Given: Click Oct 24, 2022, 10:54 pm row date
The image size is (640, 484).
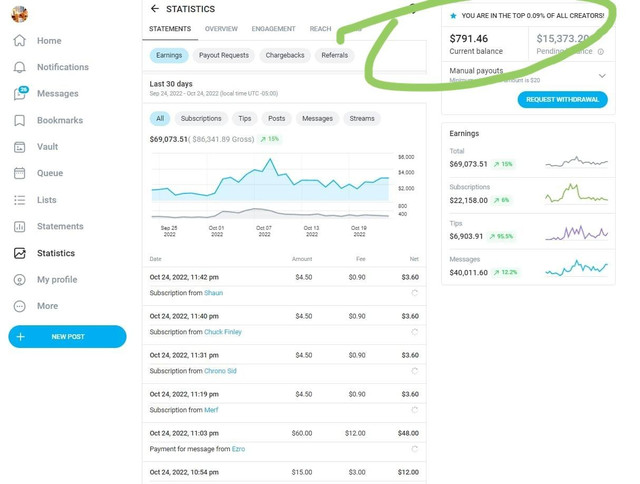Looking at the screenshot, I should 184,472.
